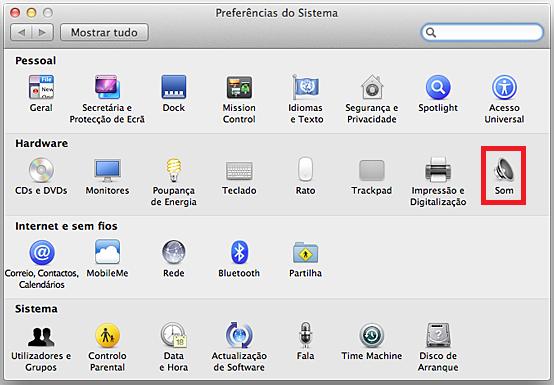The image size is (554, 385).
Task: Close the Preferências do Sistema window
Action: coord(15,13)
